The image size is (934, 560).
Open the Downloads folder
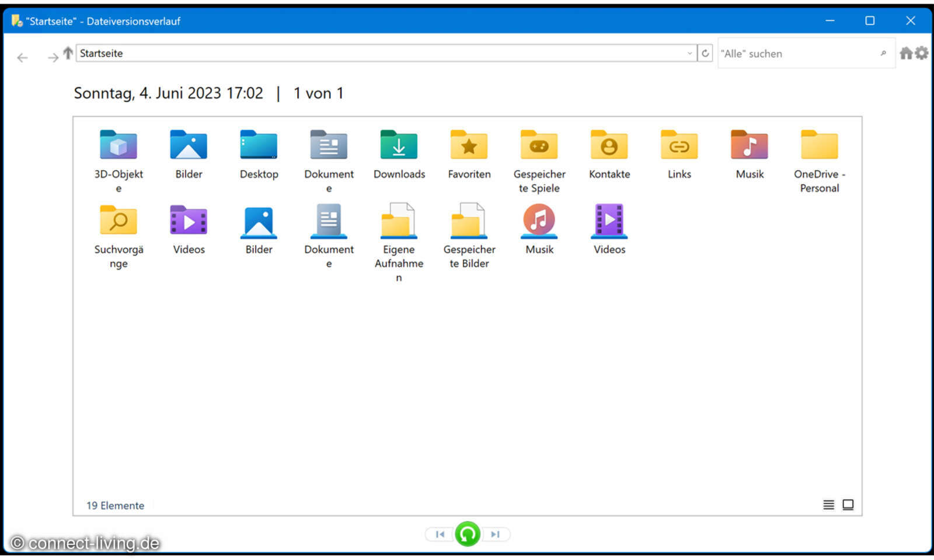[399, 146]
